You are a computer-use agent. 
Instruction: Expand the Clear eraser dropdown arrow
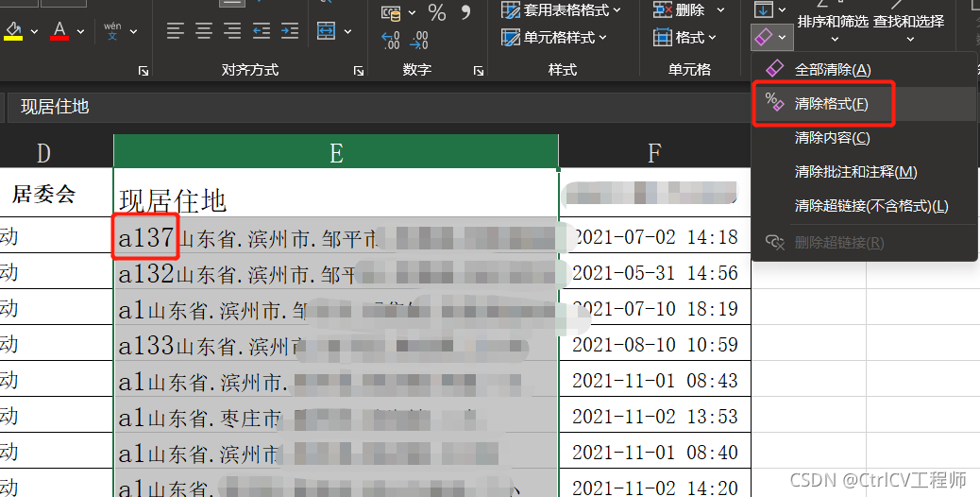pyautogui.click(x=783, y=38)
